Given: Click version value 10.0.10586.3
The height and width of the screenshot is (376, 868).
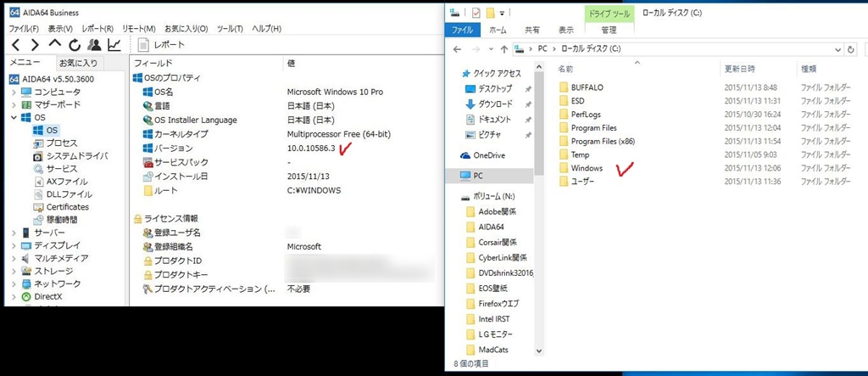Looking at the screenshot, I should pos(311,149).
